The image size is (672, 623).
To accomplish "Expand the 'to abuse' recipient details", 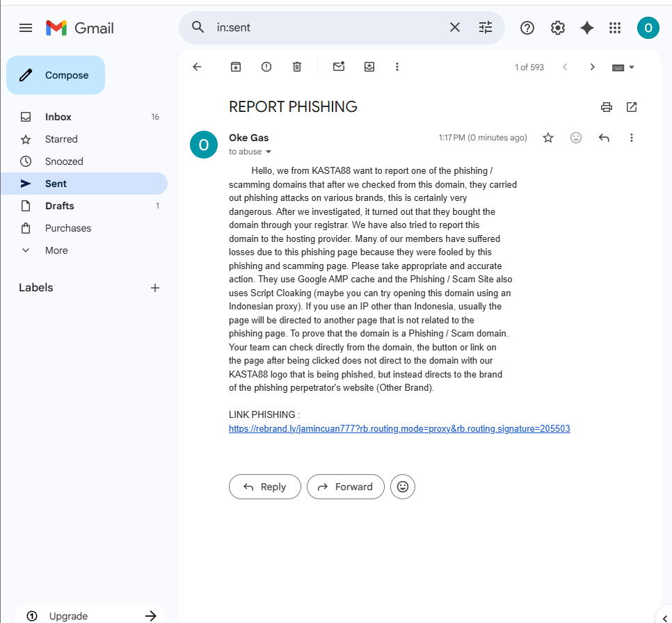I will [x=269, y=152].
